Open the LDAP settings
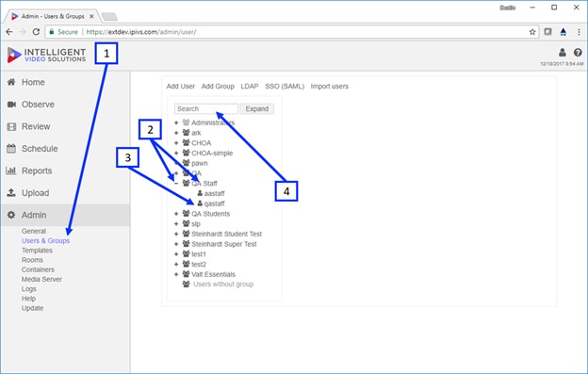This screenshot has height=374, width=588. [x=250, y=86]
